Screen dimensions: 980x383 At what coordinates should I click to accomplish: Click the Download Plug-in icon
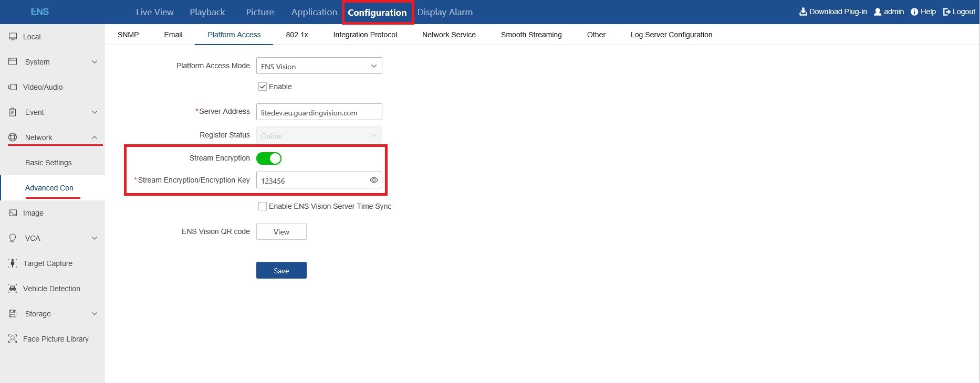pos(803,12)
